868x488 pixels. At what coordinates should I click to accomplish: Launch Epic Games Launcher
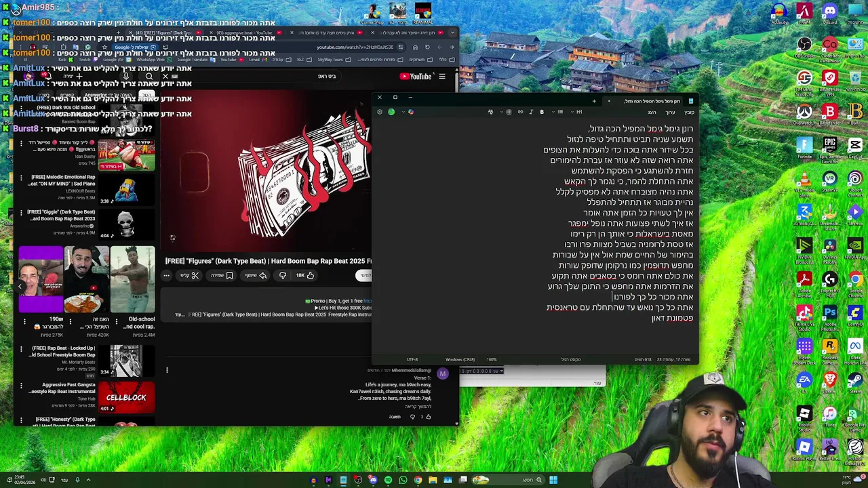click(x=829, y=148)
